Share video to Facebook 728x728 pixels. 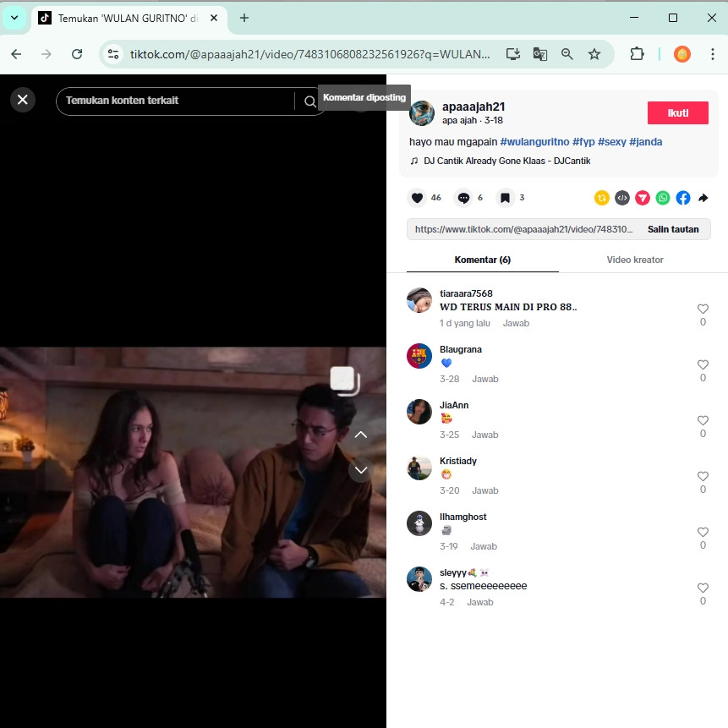click(683, 198)
